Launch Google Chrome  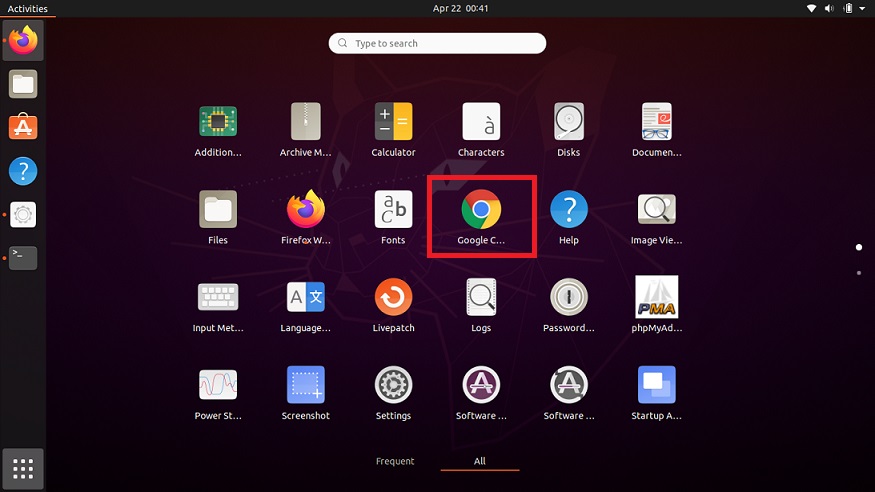click(481, 209)
